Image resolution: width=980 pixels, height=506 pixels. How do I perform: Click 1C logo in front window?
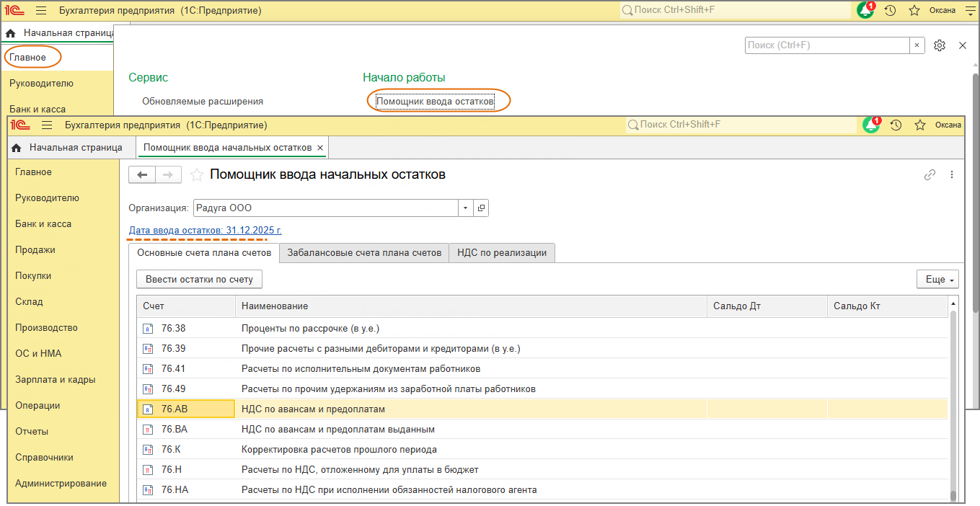tap(20, 125)
